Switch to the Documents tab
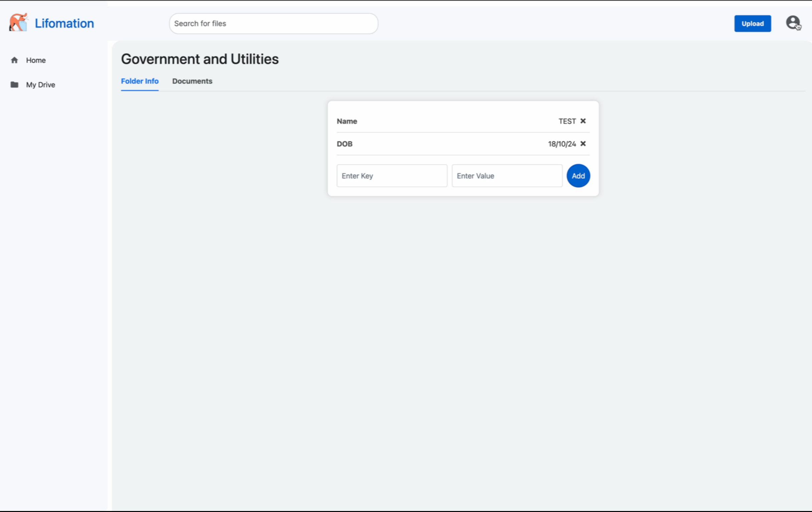Screen dimensions: 812x512 (192, 81)
